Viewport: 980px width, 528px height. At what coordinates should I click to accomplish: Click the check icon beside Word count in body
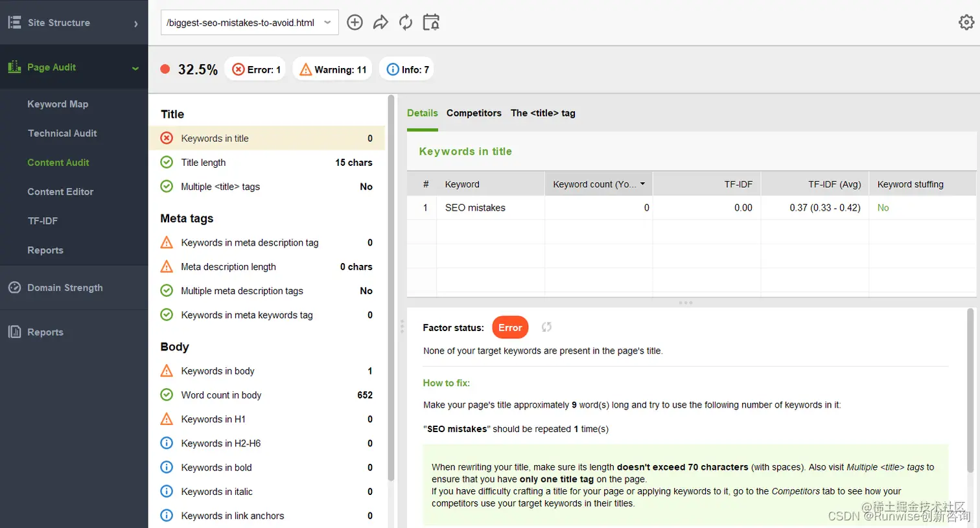(x=167, y=395)
